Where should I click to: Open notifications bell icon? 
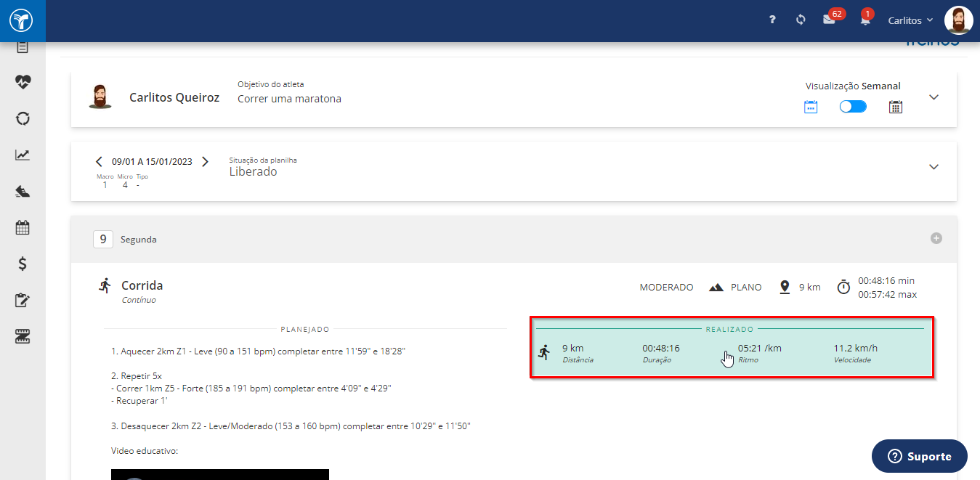coord(865,20)
